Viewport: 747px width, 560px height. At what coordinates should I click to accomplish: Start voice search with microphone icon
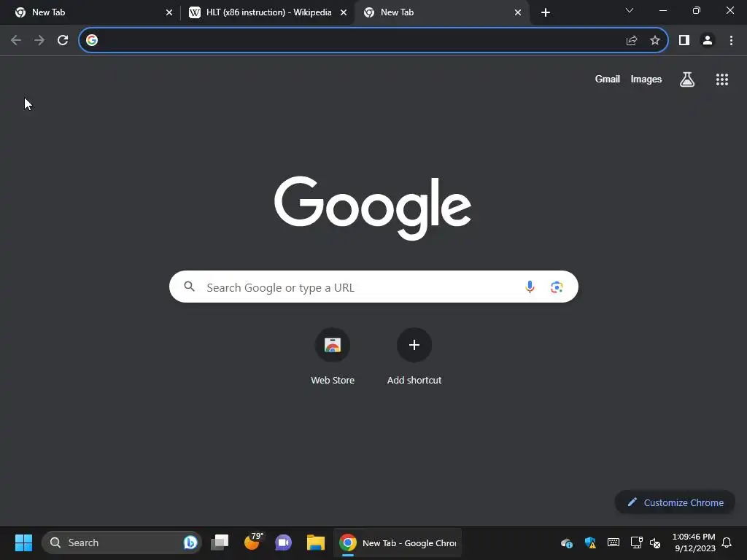[530, 287]
